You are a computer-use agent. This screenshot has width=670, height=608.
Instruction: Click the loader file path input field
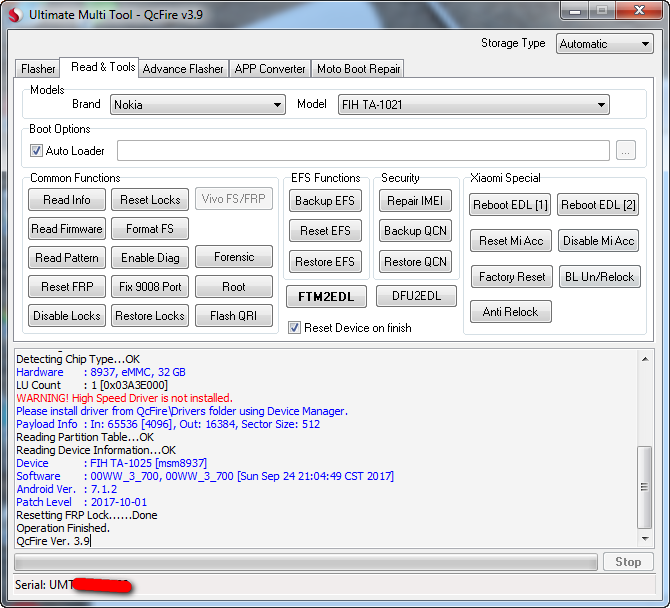click(x=363, y=150)
